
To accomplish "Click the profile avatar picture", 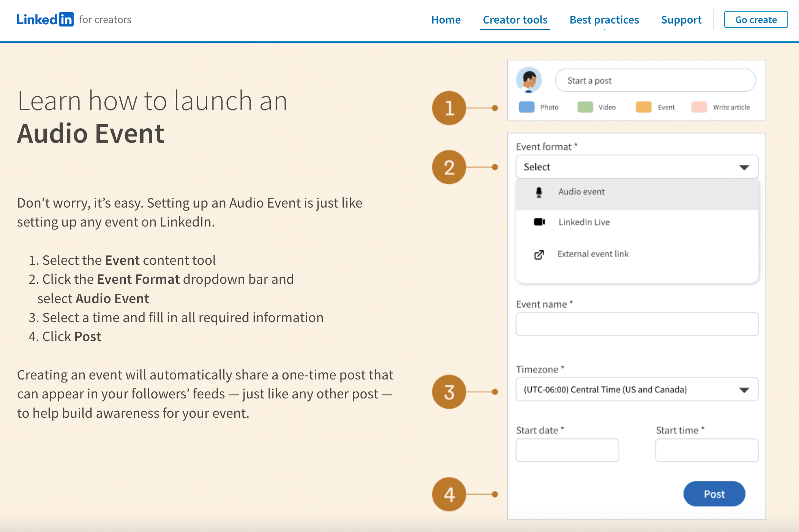I will 529,80.
